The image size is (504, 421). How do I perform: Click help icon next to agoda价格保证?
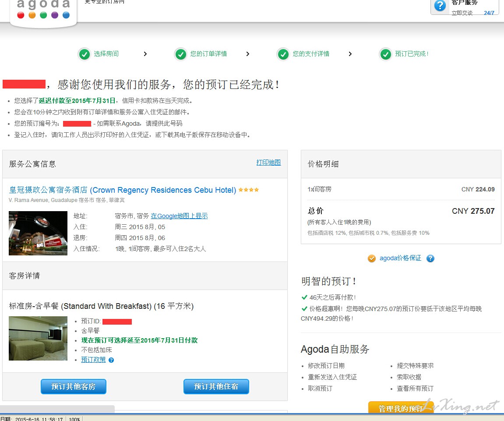430,258
